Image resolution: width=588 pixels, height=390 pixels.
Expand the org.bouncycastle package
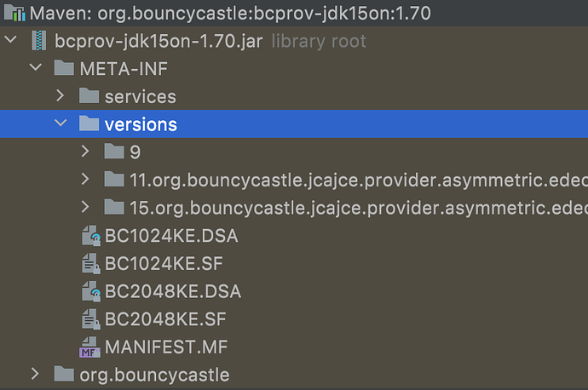35,374
